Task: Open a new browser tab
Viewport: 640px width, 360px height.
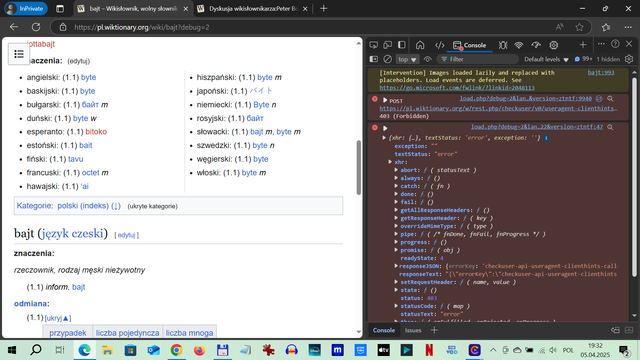Action: [324, 9]
